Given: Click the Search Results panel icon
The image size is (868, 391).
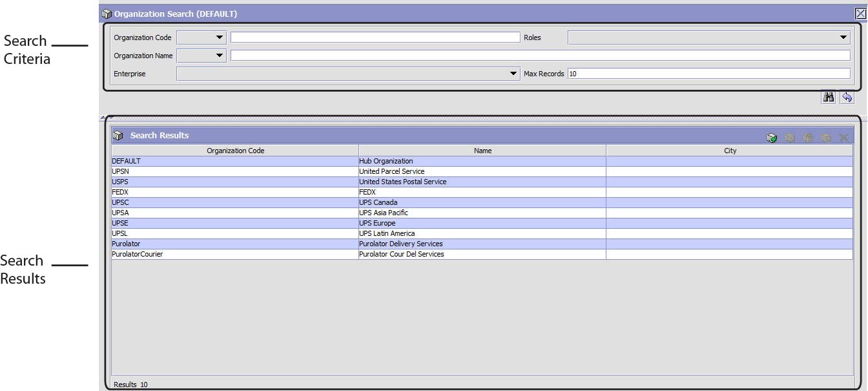Looking at the screenshot, I should (118, 136).
